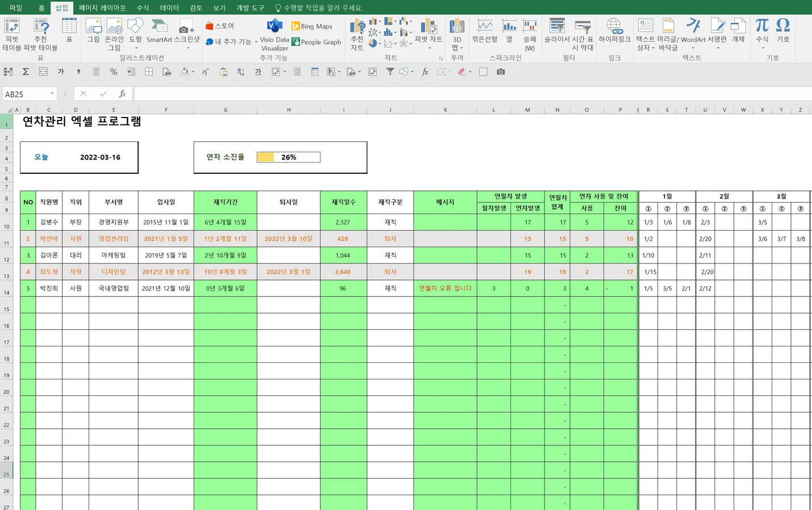
Task: Apply percent style from quick toolbar
Action: click(114, 72)
